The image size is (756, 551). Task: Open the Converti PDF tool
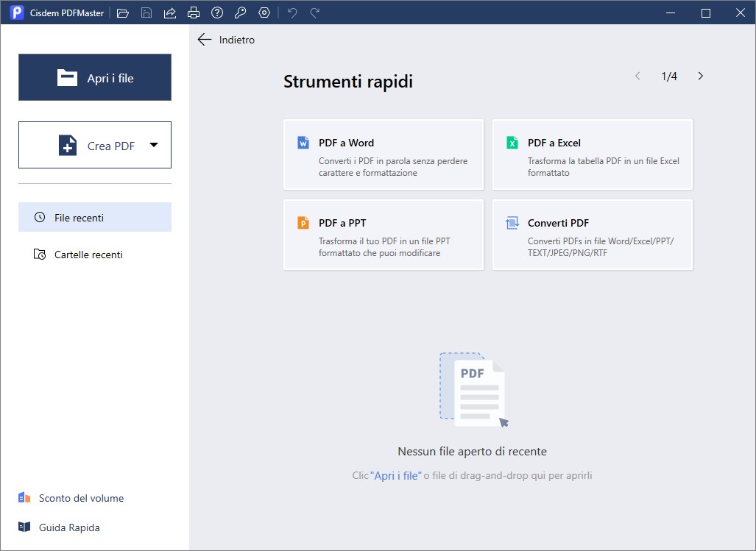(x=592, y=234)
